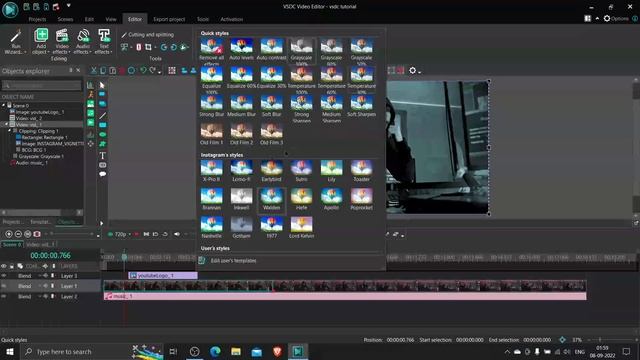640x360 pixels.
Task: Select the youtubeLogo_1 clip on timeline
Action: (163, 276)
